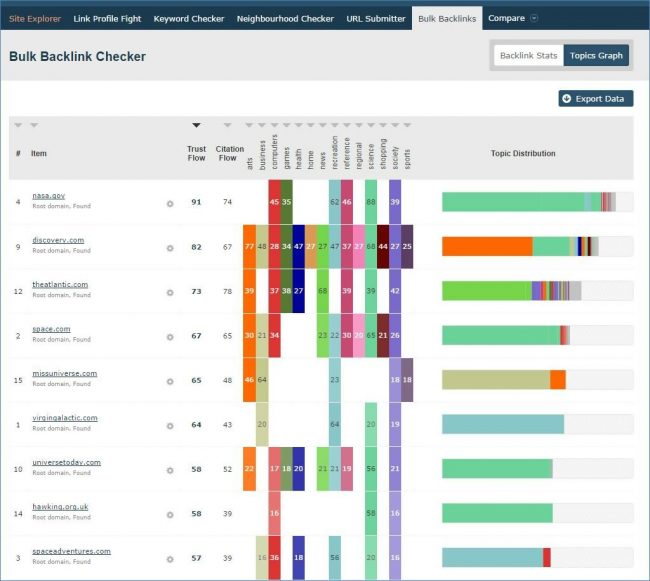The height and width of the screenshot is (581, 650).
Task: Click the Export Data button
Action: click(x=596, y=99)
